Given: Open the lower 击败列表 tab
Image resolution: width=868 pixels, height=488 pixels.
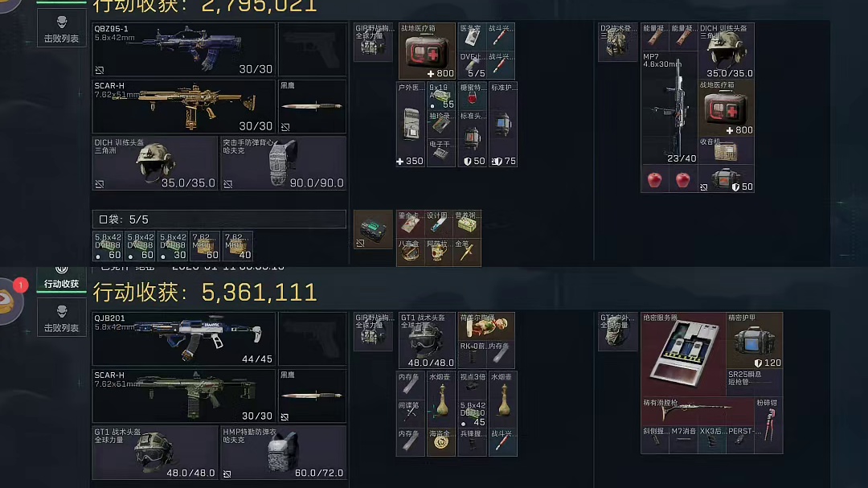Looking at the screenshot, I should (61, 318).
